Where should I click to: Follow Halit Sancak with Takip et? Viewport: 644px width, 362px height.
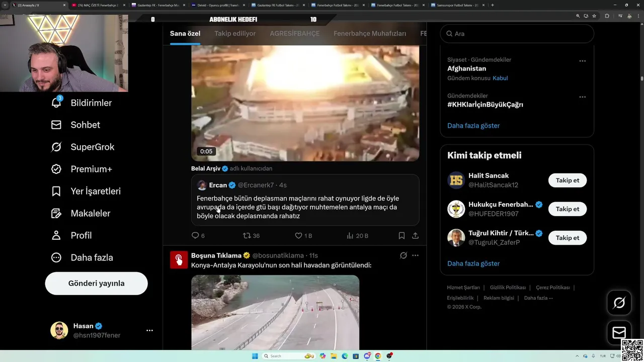567,180
